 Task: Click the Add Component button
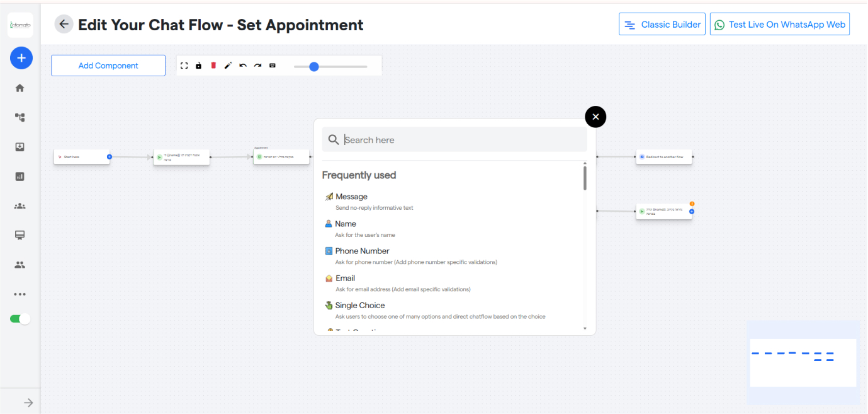click(108, 66)
